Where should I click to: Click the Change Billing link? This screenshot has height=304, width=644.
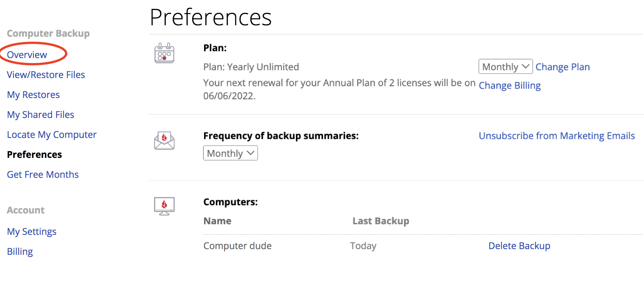click(x=510, y=86)
